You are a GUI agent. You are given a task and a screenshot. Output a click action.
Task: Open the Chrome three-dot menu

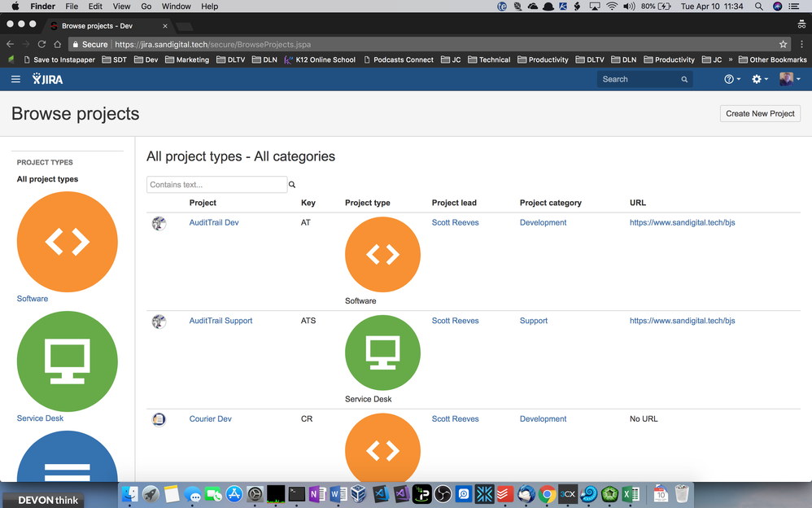click(x=801, y=44)
